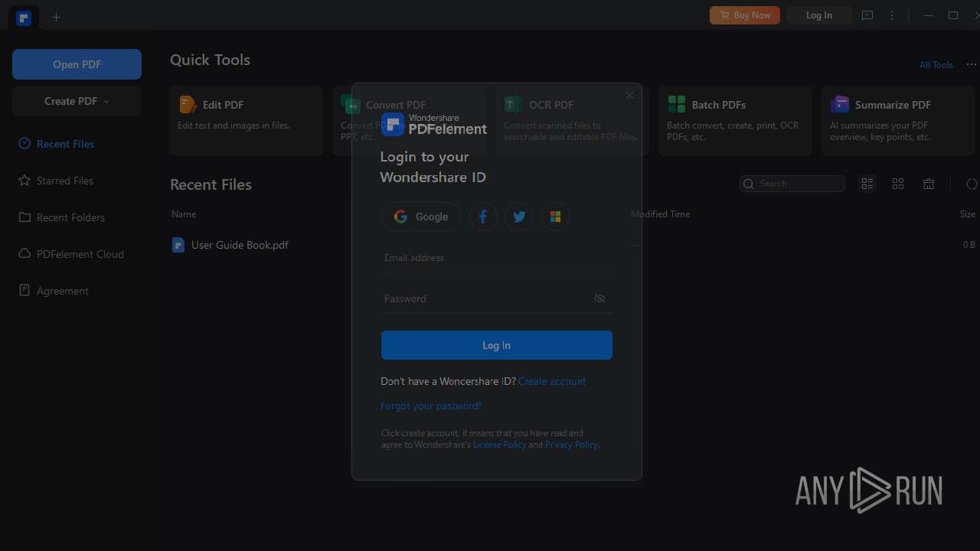Sign in with Twitter icon

519,217
